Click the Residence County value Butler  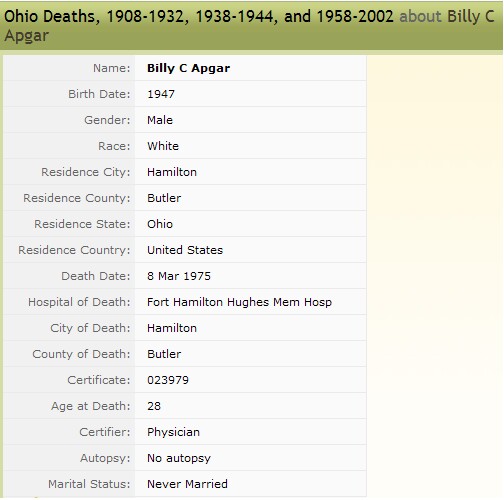pos(164,198)
